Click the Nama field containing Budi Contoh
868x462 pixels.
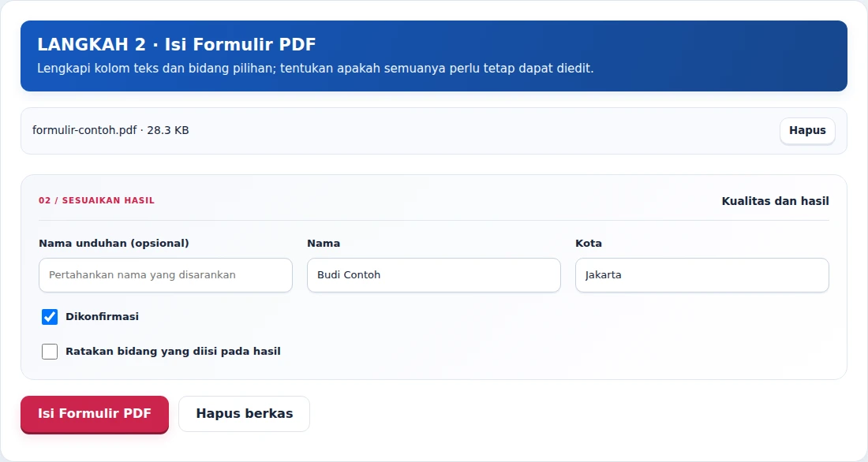pyautogui.click(x=433, y=275)
